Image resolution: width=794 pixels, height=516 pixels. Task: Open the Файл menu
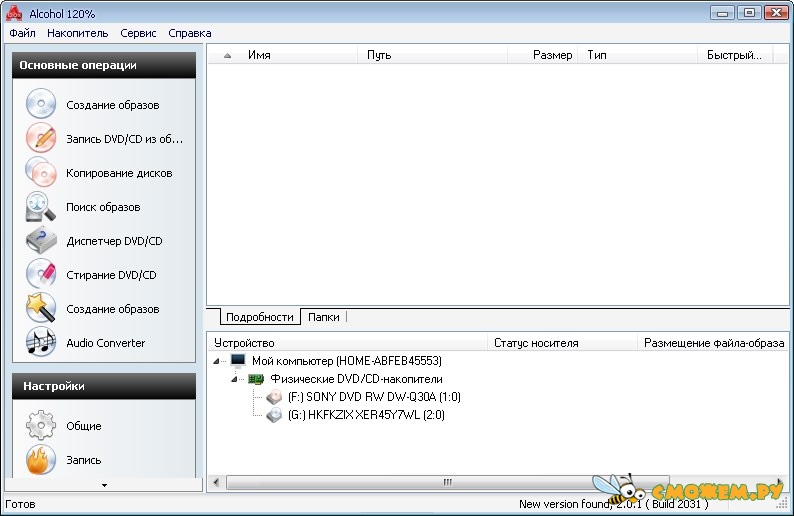22,33
